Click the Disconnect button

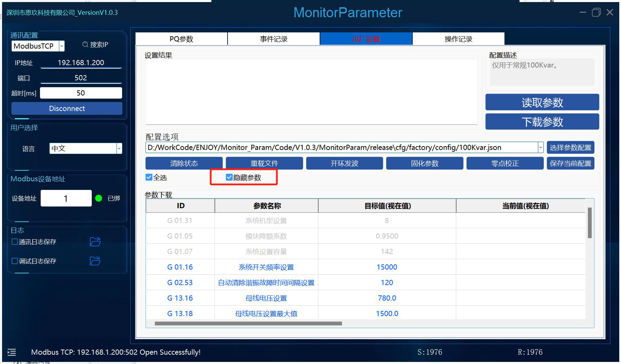pos(67,108)
